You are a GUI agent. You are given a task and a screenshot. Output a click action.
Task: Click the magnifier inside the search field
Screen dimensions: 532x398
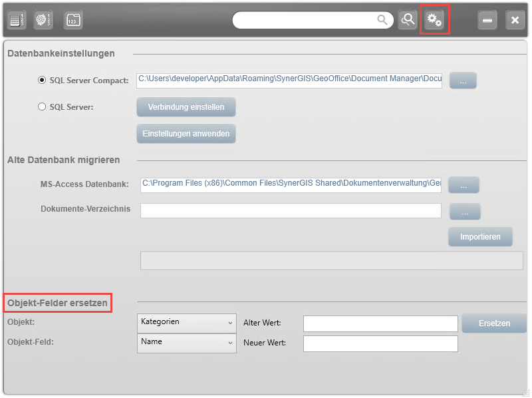point(382,20)
